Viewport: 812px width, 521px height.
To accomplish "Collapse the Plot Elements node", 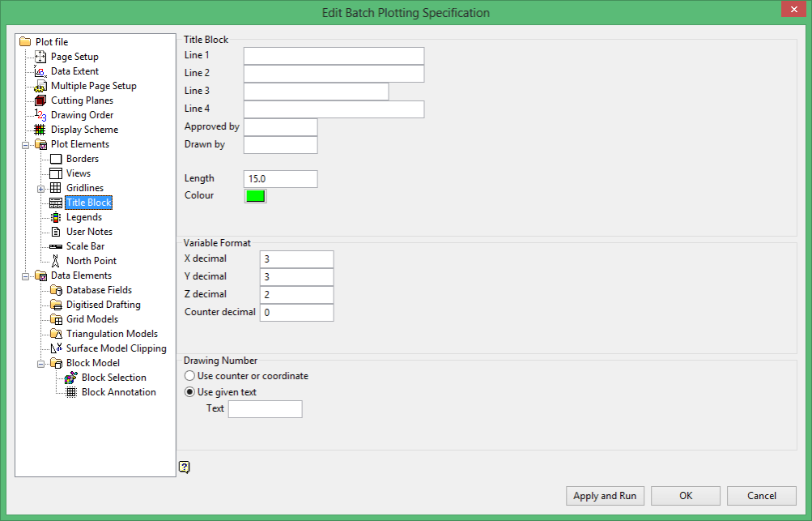I will point(25,145).
